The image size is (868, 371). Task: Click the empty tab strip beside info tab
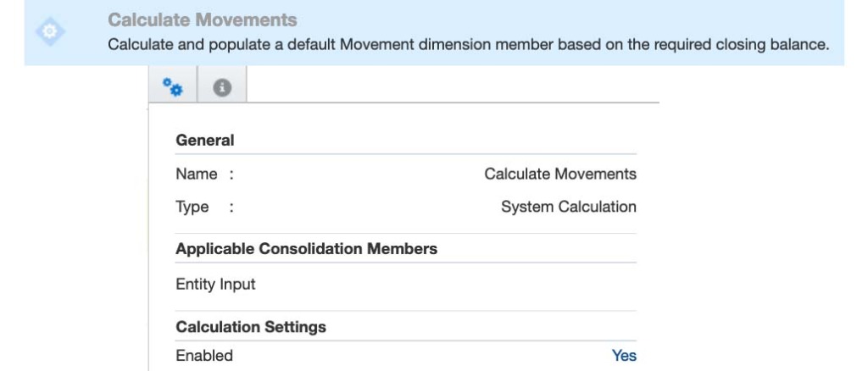coord(449,87)
